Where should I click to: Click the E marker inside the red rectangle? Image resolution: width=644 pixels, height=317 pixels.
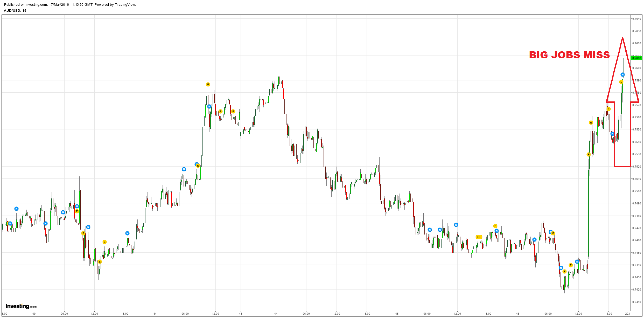609,109
